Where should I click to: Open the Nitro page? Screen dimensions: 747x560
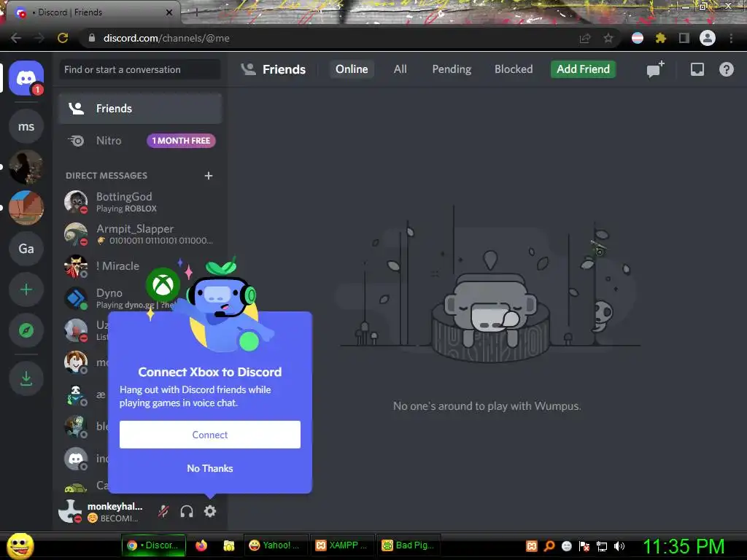coord(141,141)
